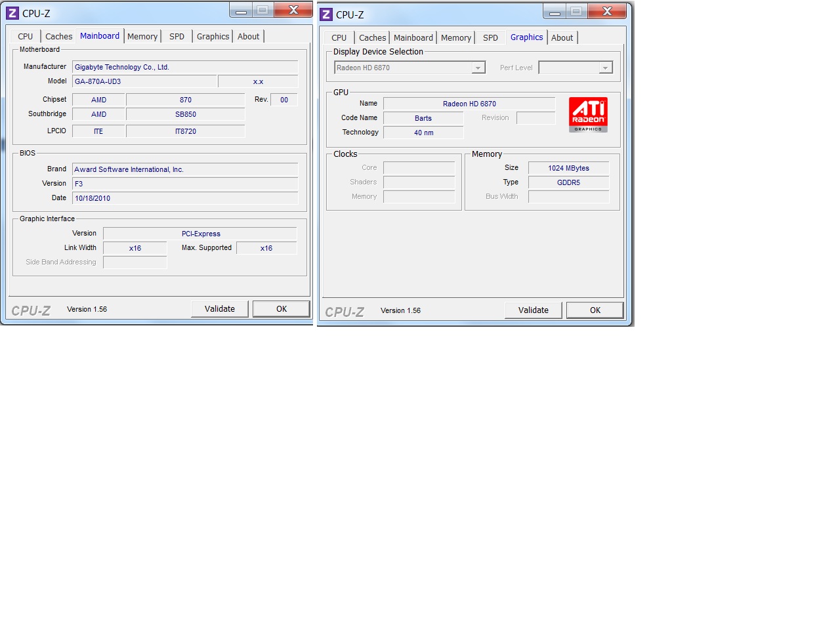Click the chipset 870 value

click(186, 100)
